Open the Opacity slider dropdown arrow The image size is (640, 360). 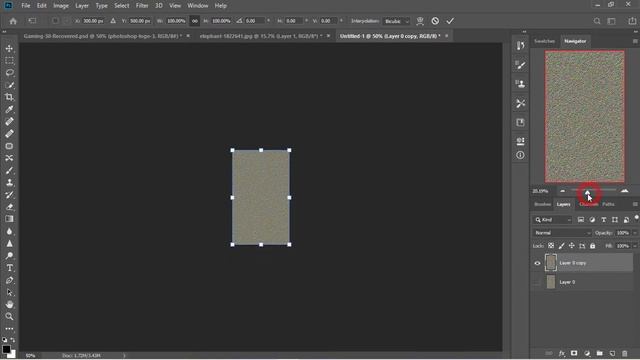[635, 233]
